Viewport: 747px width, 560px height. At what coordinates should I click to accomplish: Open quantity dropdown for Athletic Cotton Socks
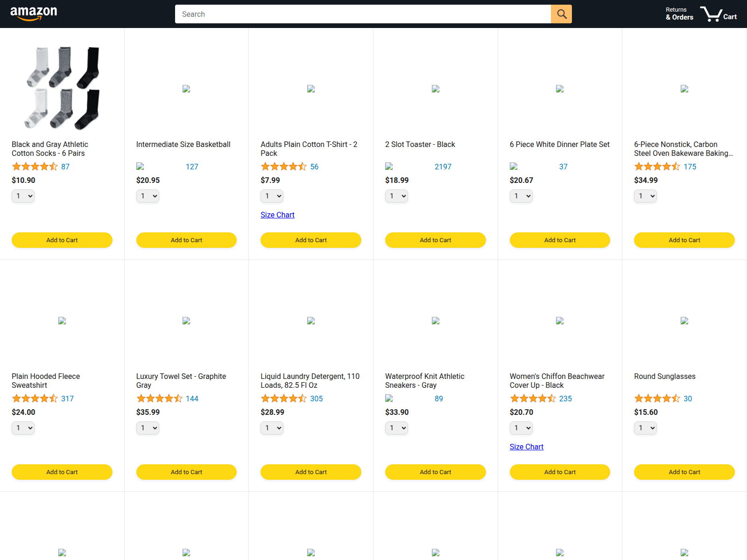23,196
